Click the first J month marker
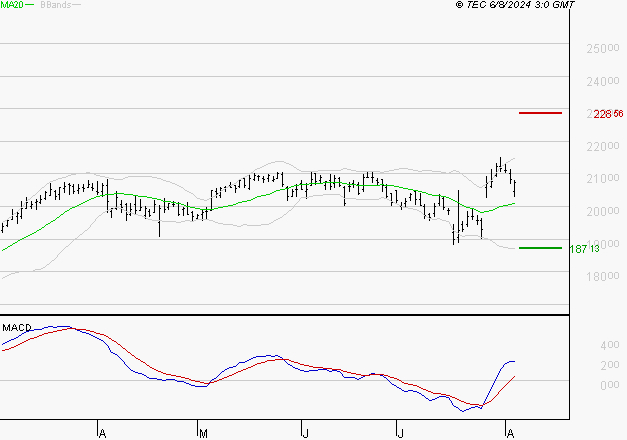 pos(306,434)
